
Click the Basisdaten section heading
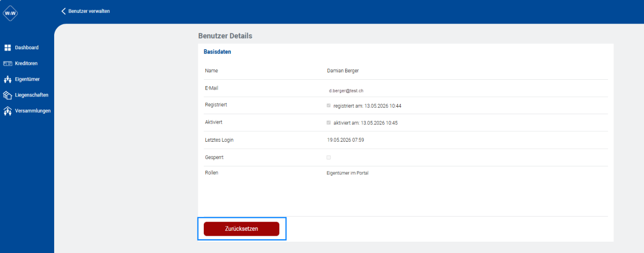point(217,52)
